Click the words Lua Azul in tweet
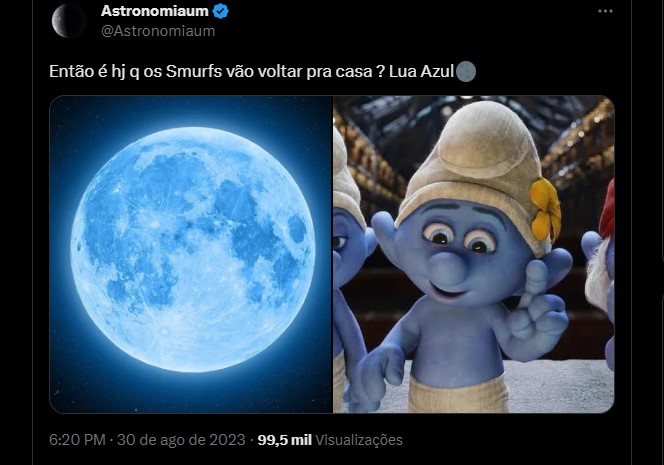The image size is (664, 465). coord(421,71)
